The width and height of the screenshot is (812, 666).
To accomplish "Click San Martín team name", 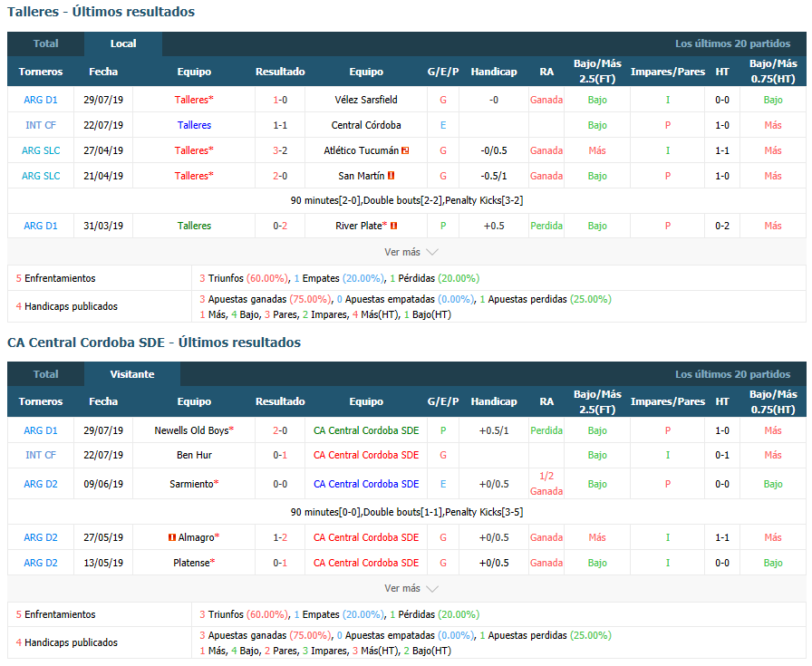I will click(x=361, y=176).
